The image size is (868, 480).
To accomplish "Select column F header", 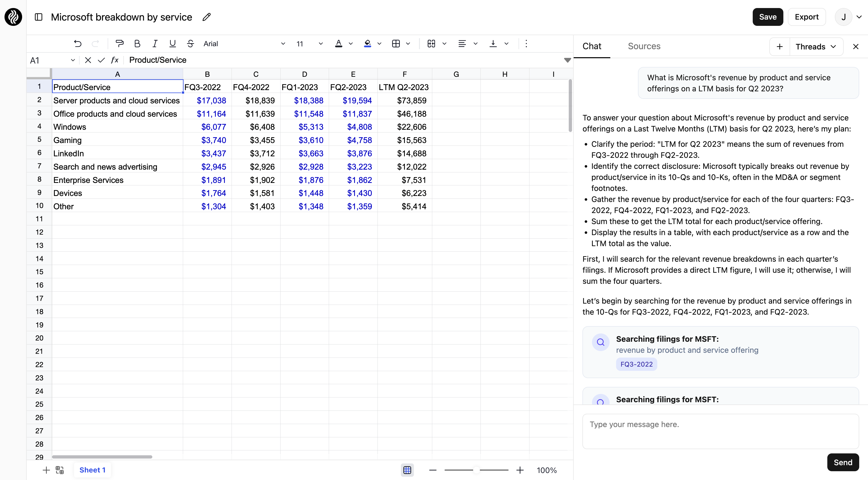I will pos(404,74).
